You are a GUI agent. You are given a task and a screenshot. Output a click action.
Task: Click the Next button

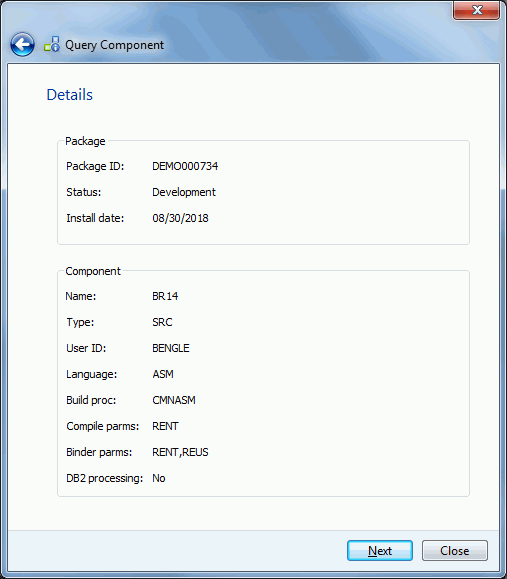[380, 551]
